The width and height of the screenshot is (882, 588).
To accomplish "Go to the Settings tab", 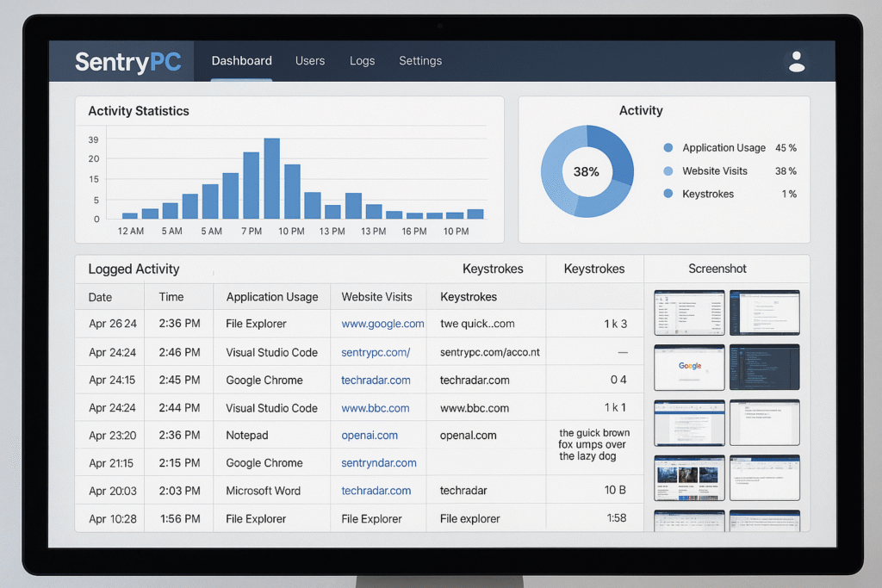I will pyautogui.click(x=420, y=61).
